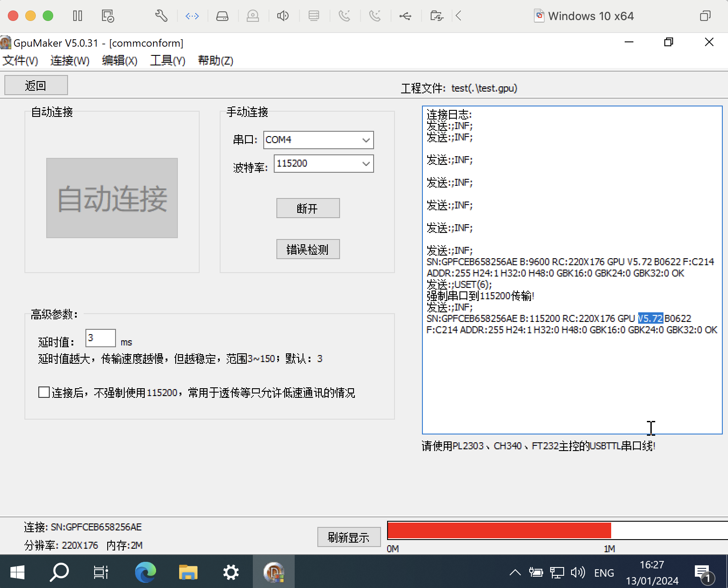This screenshot has width=728, height=588.
Task: Click the USBTTL串口线 hint text
Action: [538, 446]
